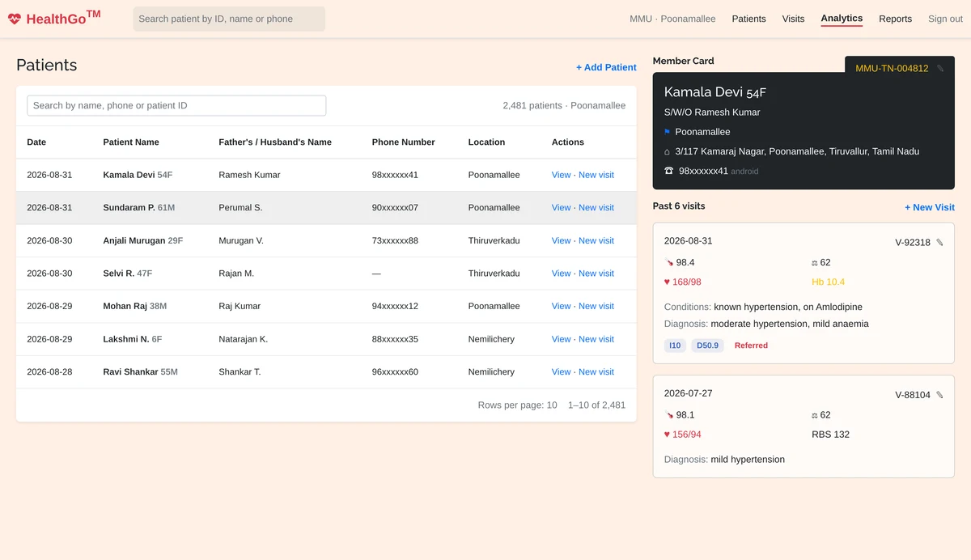The image size is (971, 560).
Task: Click weight scale icon in visit V-92318
Action: click(815, 262)
